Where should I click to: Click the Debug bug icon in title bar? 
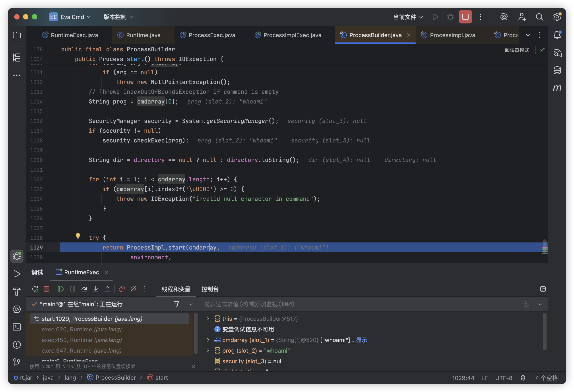point(450,17)
